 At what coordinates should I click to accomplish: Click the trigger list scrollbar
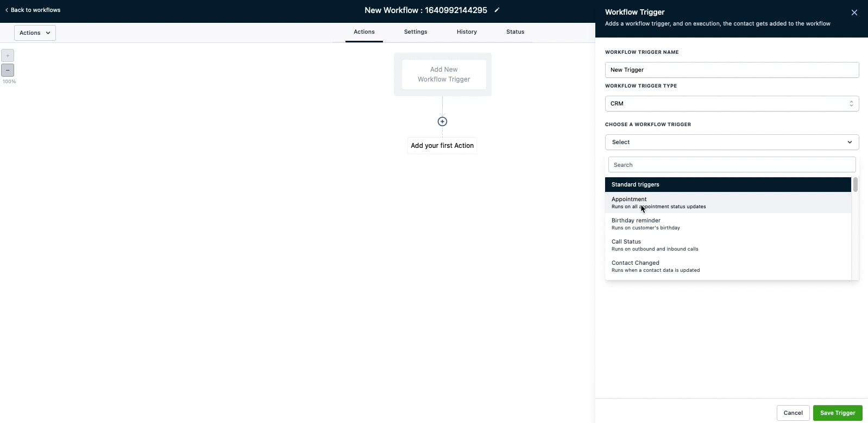855,185
